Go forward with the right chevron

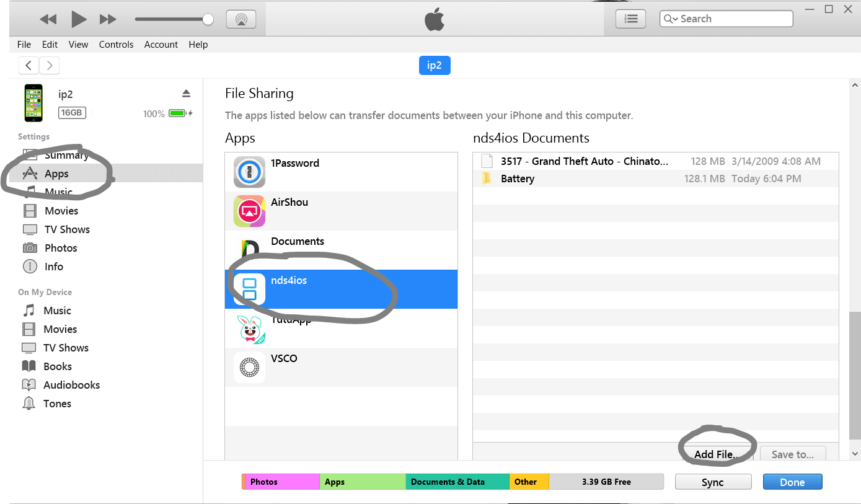point(50,65)
